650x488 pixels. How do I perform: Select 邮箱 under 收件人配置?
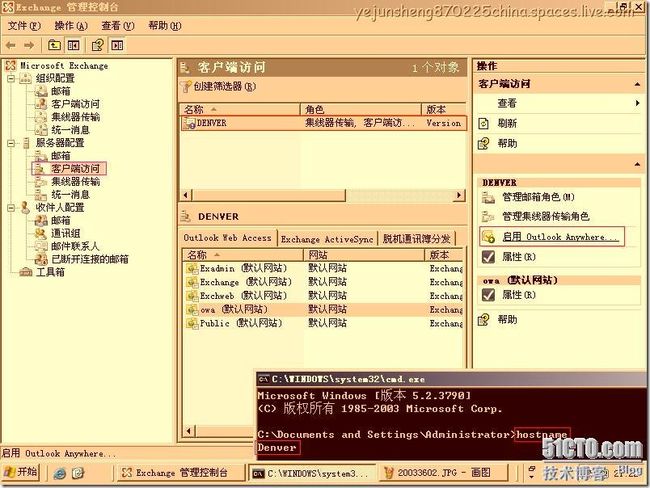[x=61, y=221]
